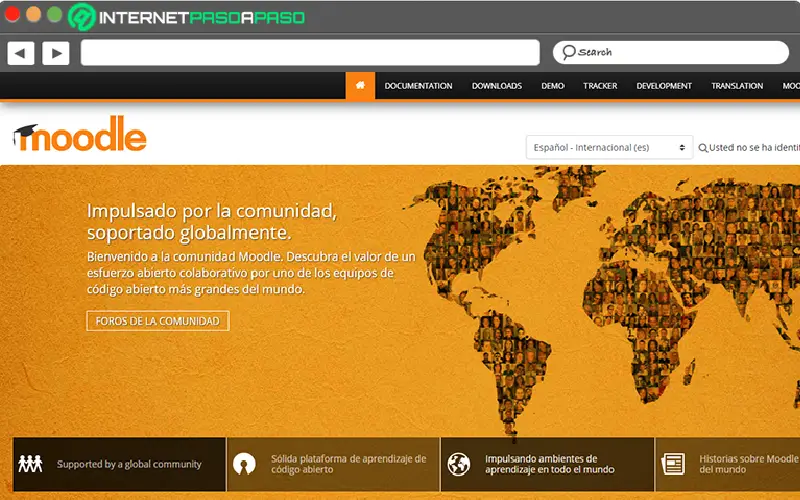Image resolution: width=800 pixels, height=500 pixels.
Task: Click the people icon for global community
Action: click(x=30, y=464)
